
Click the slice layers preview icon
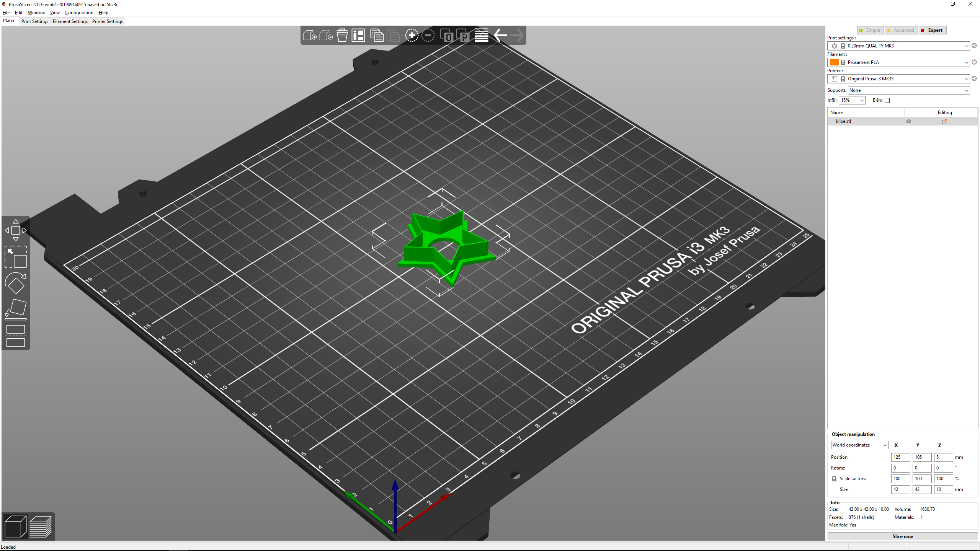click(39, 526)
